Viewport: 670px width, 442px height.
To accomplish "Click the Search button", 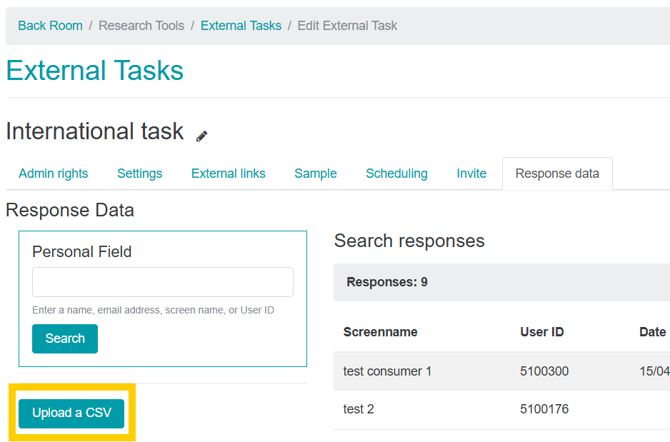I will (x=65, y=339).
